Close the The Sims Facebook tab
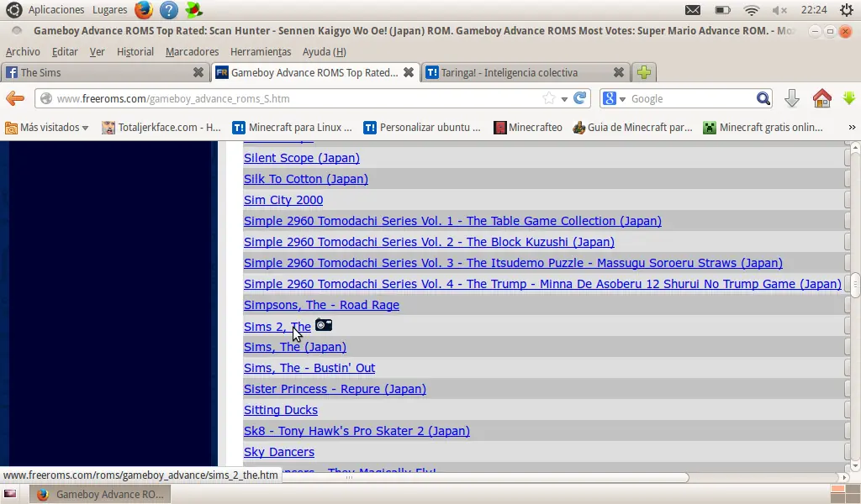This screenshot has height=504, width=861. coord(198,72)
